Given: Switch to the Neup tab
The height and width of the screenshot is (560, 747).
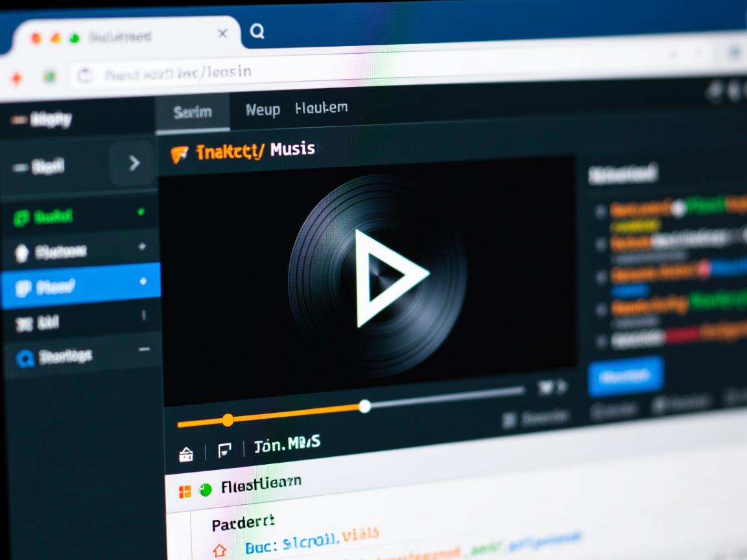Looking at the screenshot, I should pos(263,110).
